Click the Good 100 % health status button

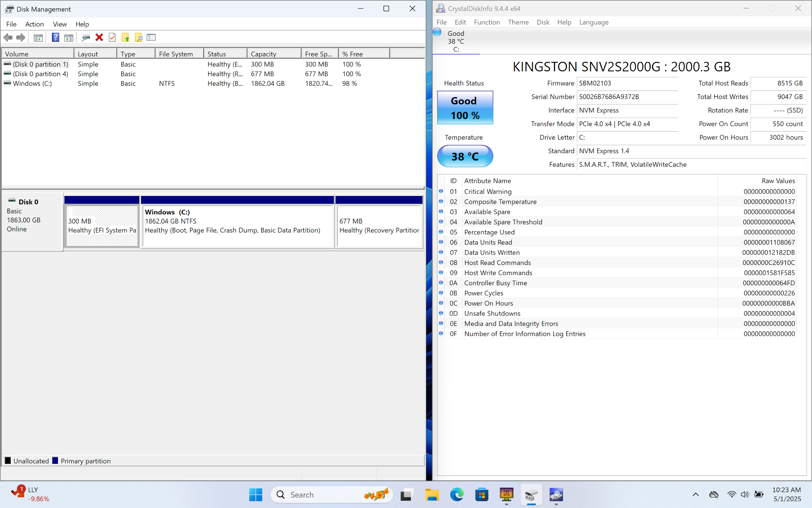465,108
